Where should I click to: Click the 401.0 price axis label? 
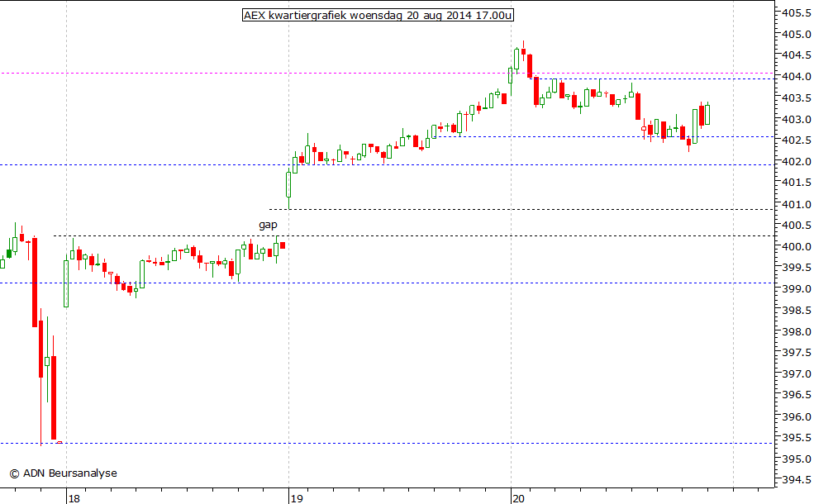pyautogui.click(x=797, y=205)
